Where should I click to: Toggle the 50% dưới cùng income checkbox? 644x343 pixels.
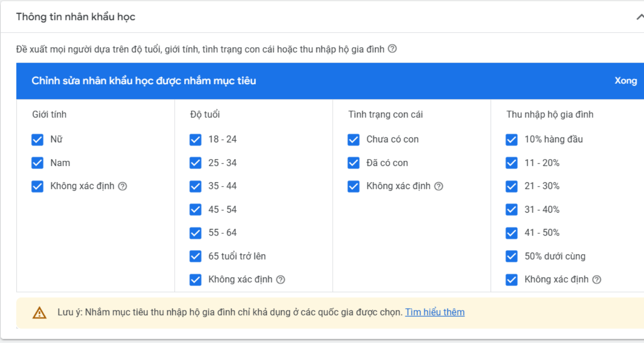point(511,256)
